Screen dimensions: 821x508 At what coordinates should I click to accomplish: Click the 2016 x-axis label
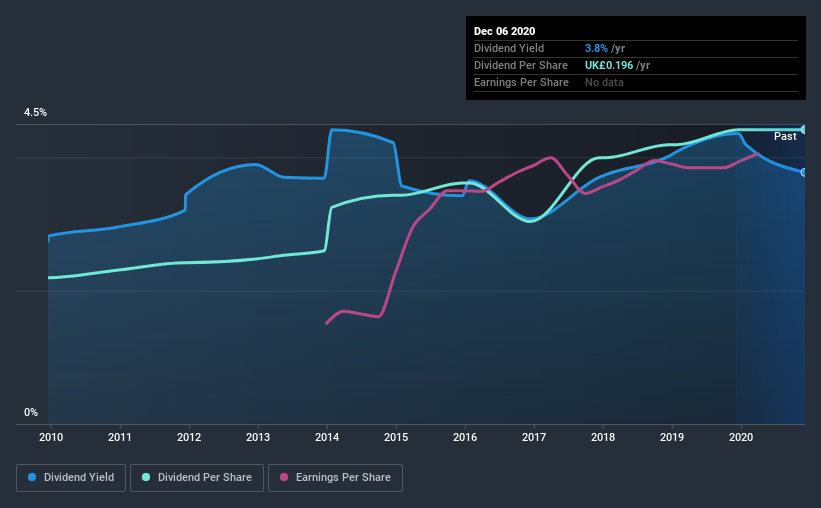[465, 437]
